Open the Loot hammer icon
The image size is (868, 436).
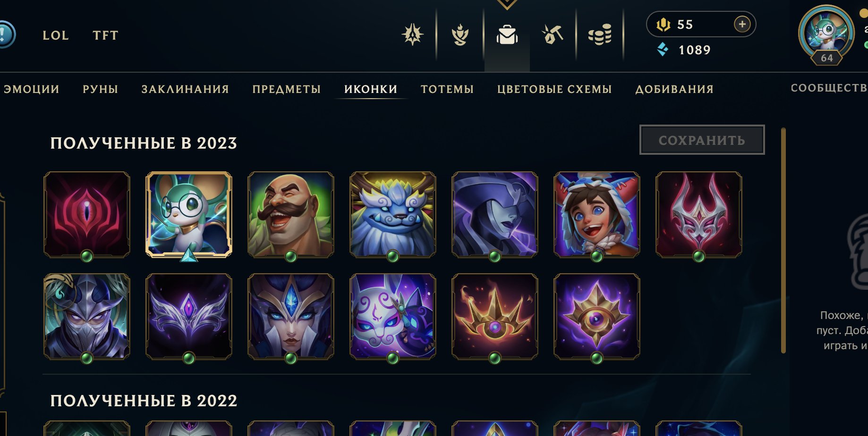click(x=553, y=34)
